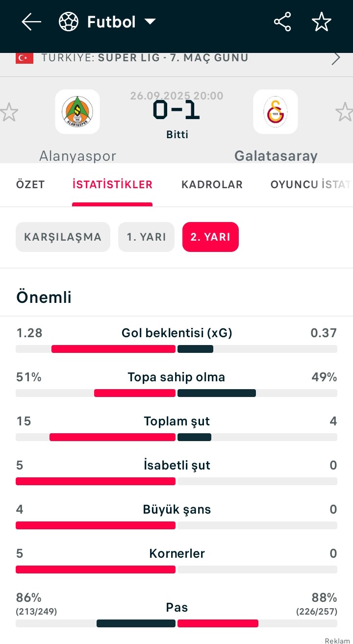Open the Futbol sport dropdown arrow
Viewport: 353px width, 644px height.
click(x=150, y=22)
